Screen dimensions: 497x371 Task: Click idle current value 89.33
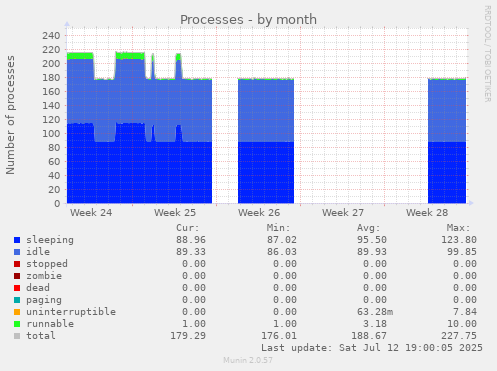coord(191,252)
